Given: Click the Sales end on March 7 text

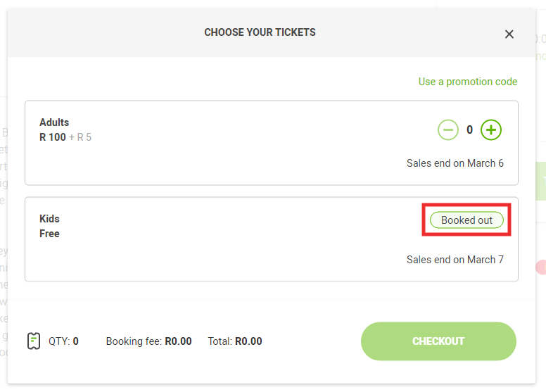Looking at the screenshot, I should click(455, 260).
